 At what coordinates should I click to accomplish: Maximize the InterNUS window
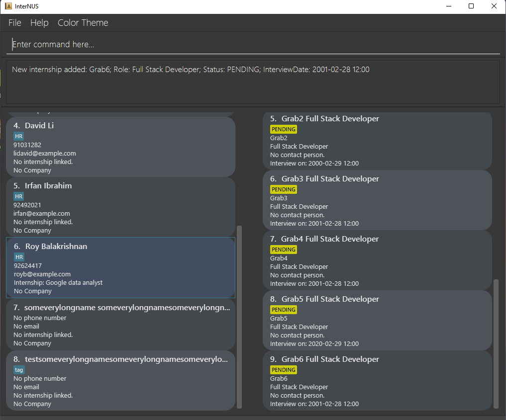click(471, 6)
